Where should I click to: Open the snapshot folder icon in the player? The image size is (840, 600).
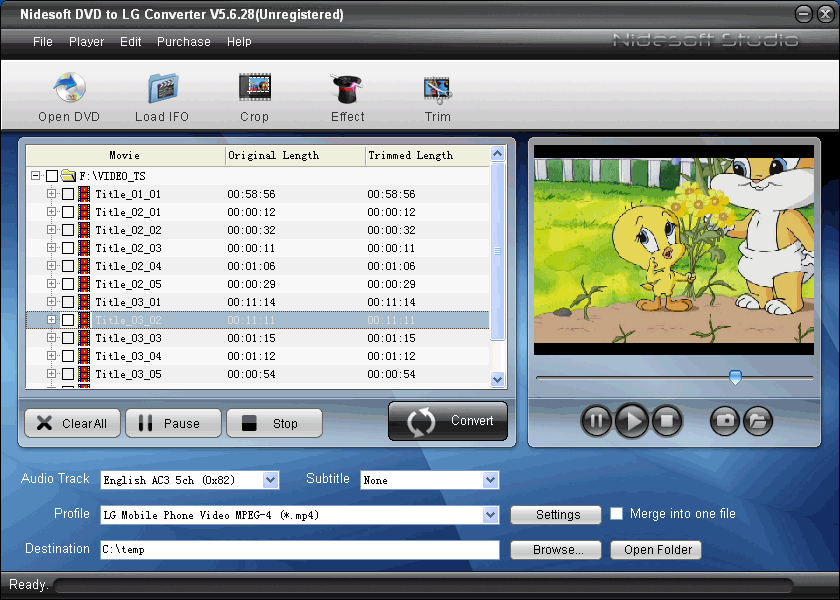758,421
